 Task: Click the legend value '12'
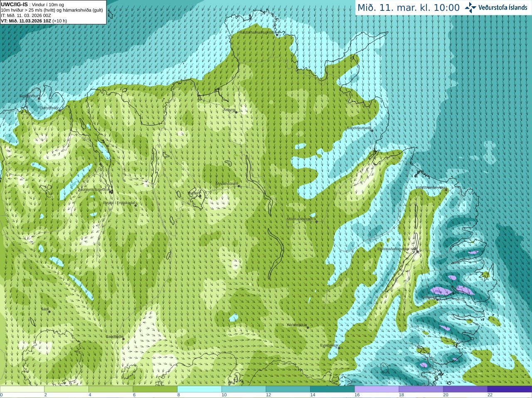[x=268, y=395]
